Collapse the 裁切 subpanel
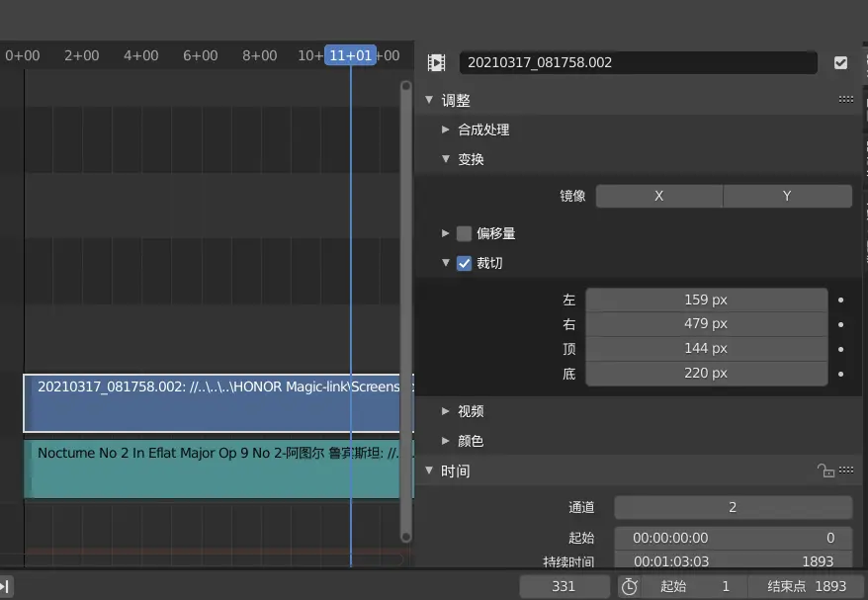 446,263
